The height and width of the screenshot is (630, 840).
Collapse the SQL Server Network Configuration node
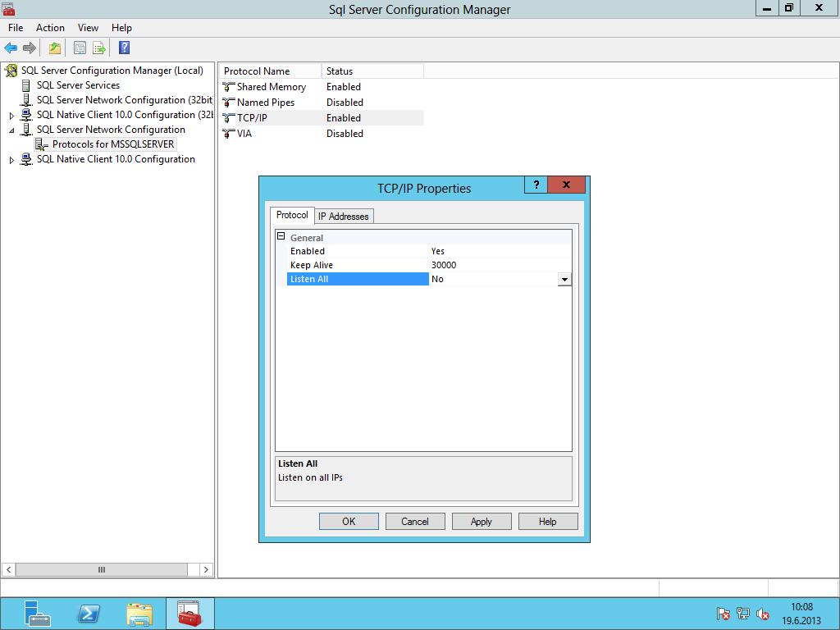point(11,130)
